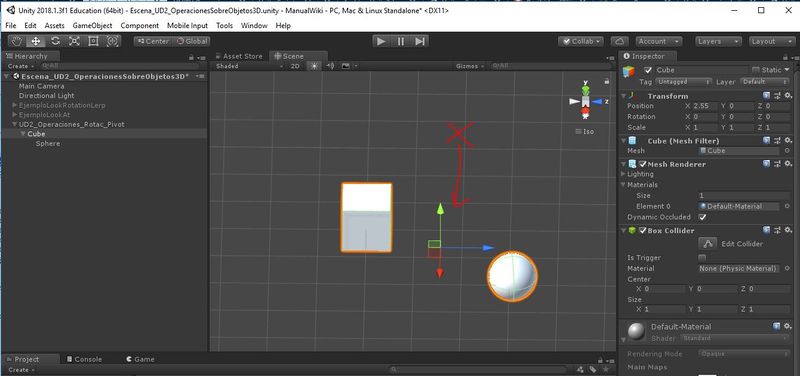Expand EjemploLookRotationLerp in Hierarchy
800x376 pixels.
point(14,105)
